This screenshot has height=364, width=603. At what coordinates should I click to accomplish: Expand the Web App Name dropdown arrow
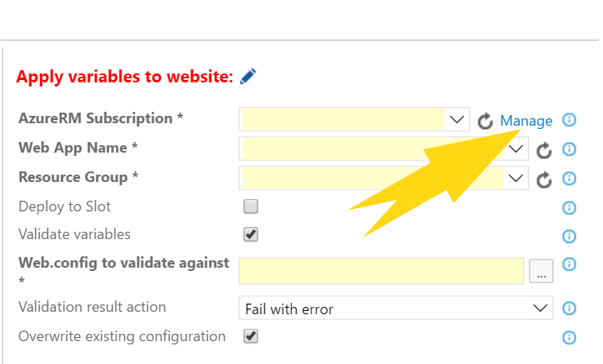(516, 149)
